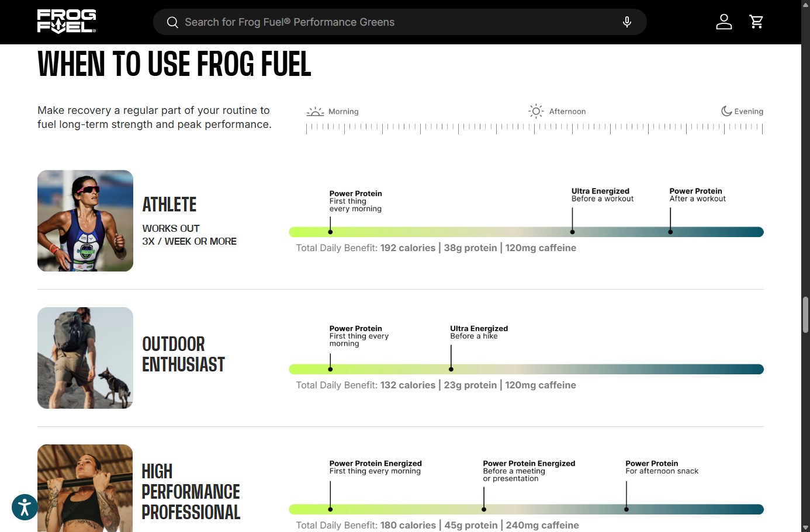Viewport: 810px width, 532px height.
Task: Click the 'For afternoon snack' timeline marker
Action: (x=626, y=509)
